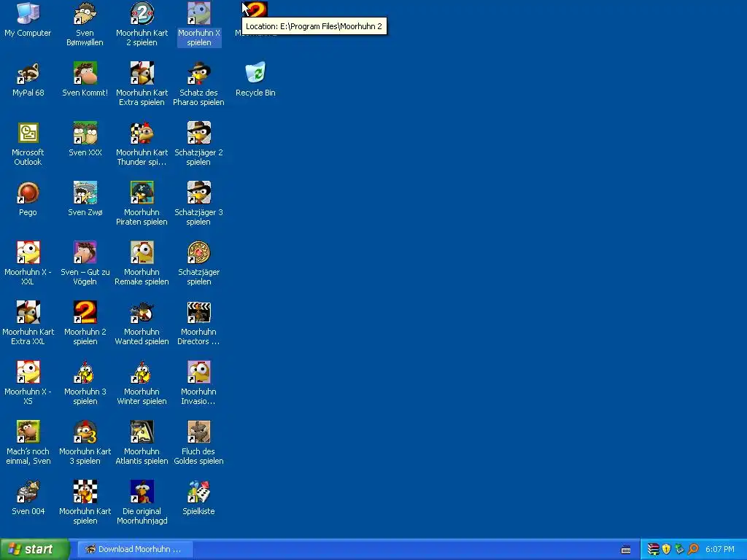Click the Moorhuhn Piraten spielen icon

142,192
